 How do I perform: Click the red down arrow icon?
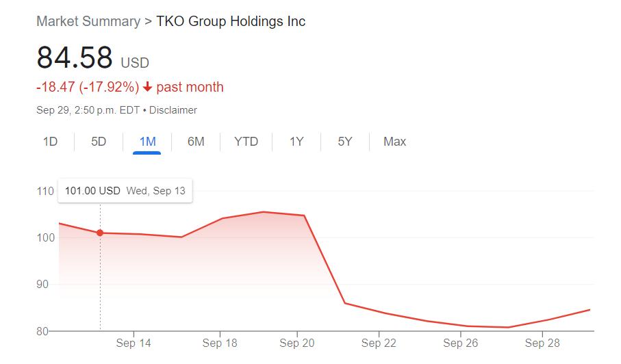[147, 88]
